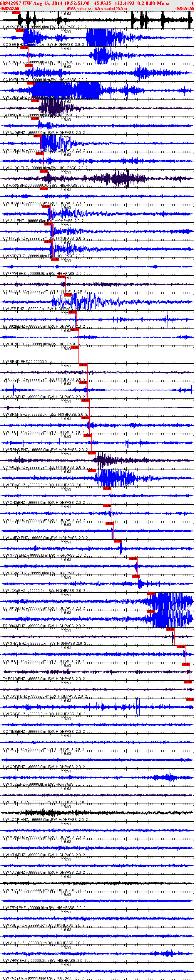Select the UW.CDF EHZ station label

click(x=44, y=767)
